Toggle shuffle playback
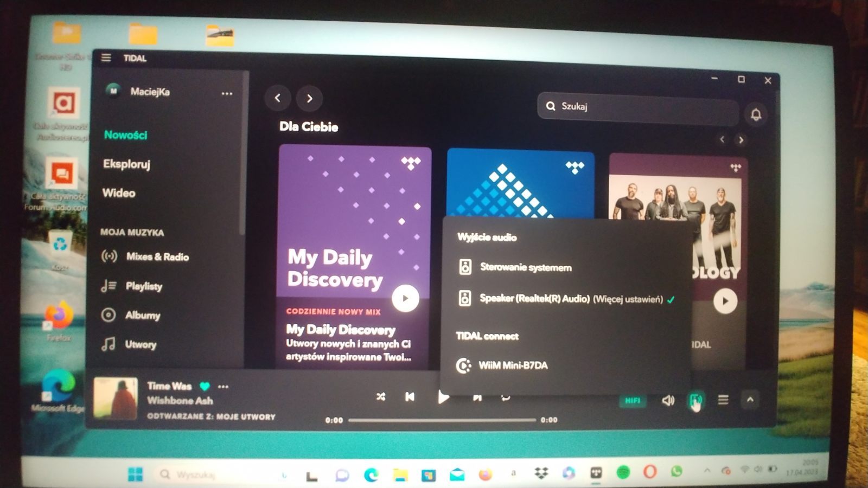 click(x=381, y=397)
